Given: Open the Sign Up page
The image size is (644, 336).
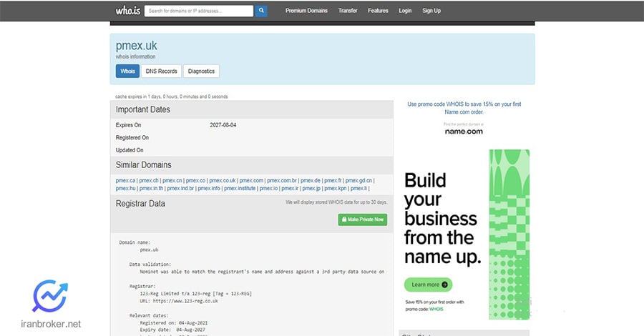Looking at the screenshot, I should tap(431, 11).
